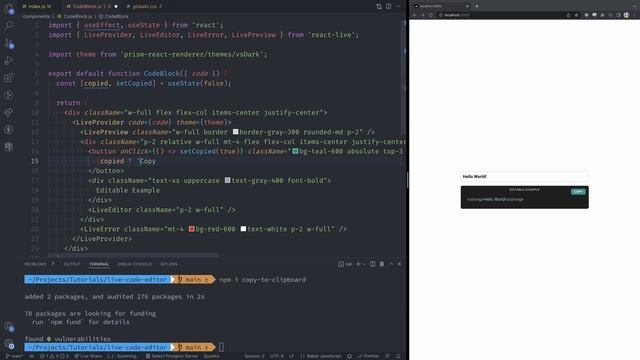Click 'Hello World!' preview text in the browser
This screenshot has height=360, width=640.
474,177
